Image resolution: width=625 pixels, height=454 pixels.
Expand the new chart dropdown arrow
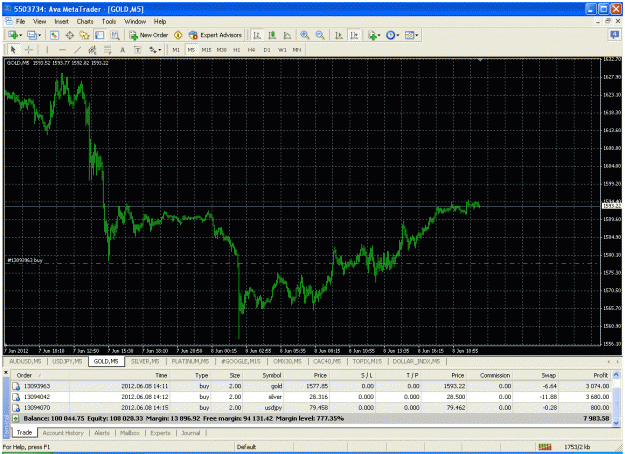click(x=21, y=35)
